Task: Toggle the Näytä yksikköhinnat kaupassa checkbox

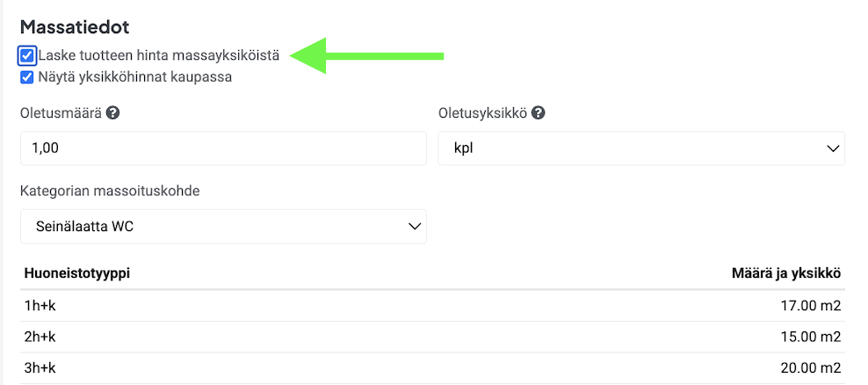Action: click(x=27, y=77)
